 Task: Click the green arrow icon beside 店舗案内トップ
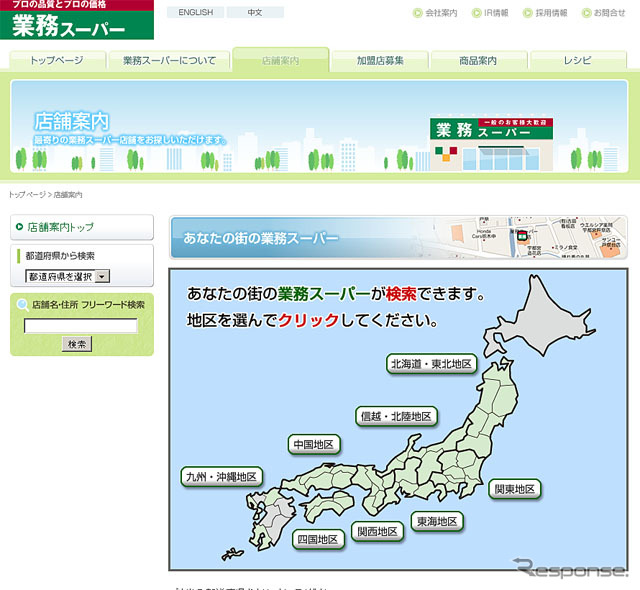pyautogui.click(x=19, y=226)
